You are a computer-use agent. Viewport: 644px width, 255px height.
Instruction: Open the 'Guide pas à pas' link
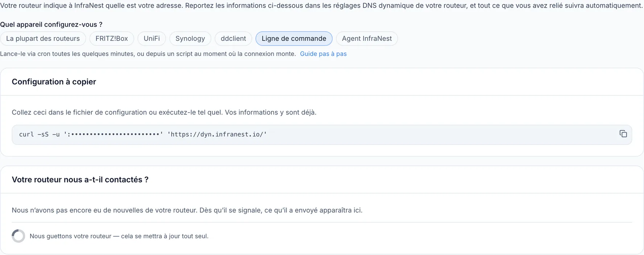pos(323,54)
